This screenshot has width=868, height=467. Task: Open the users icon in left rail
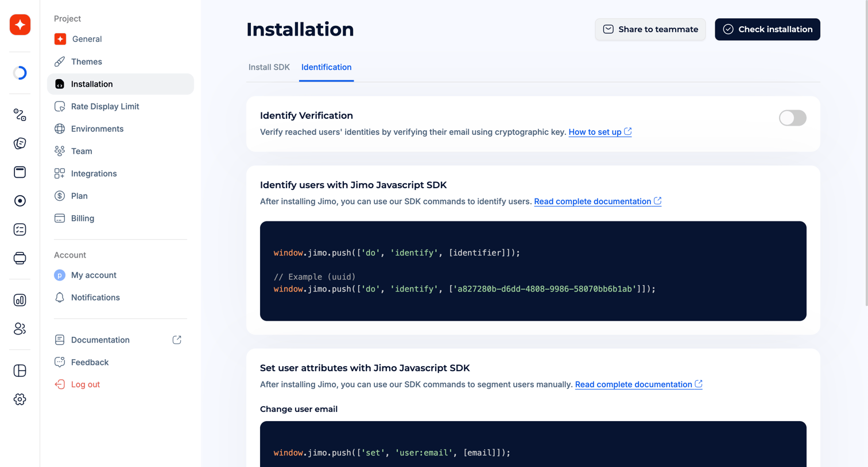pos(20,329)
